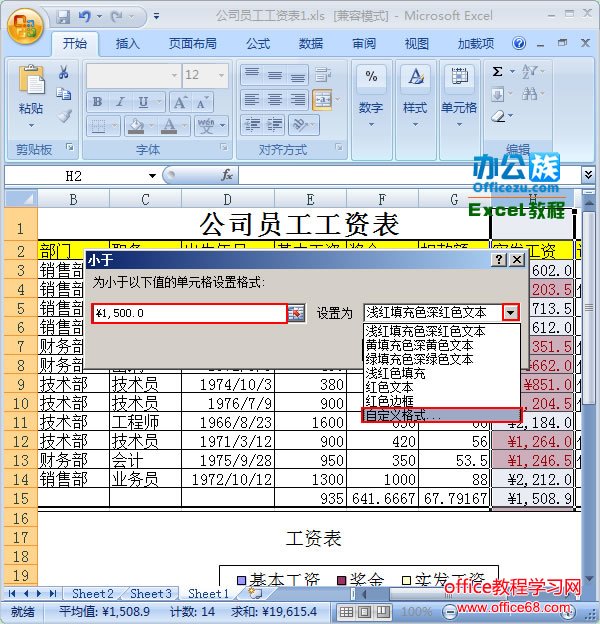Click the insert function fx button
This screenshot has height=624, width=600.
[x=227, y=175]
